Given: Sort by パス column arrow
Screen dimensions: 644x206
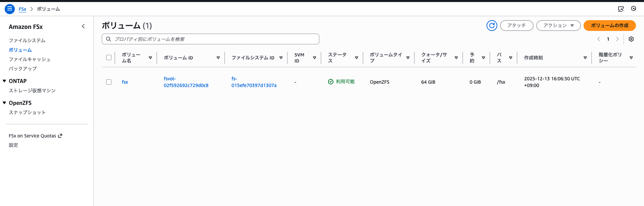Looking at the screenshot, I should [x=511, y=58].
